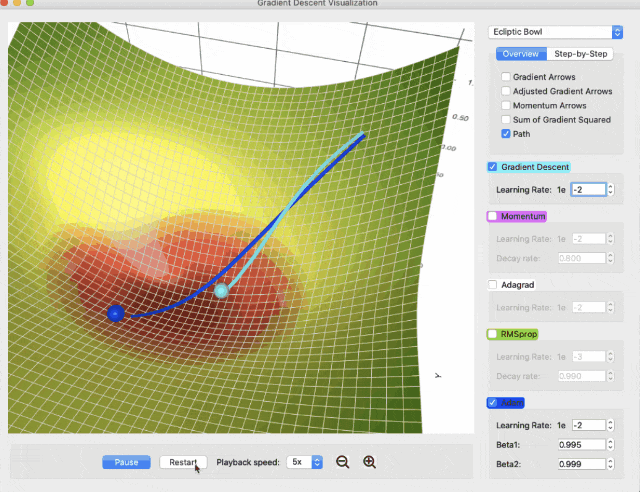Enable the Gradient Arrows checkbox
Viewport: 640px width, 492px height.
(506, 77)
